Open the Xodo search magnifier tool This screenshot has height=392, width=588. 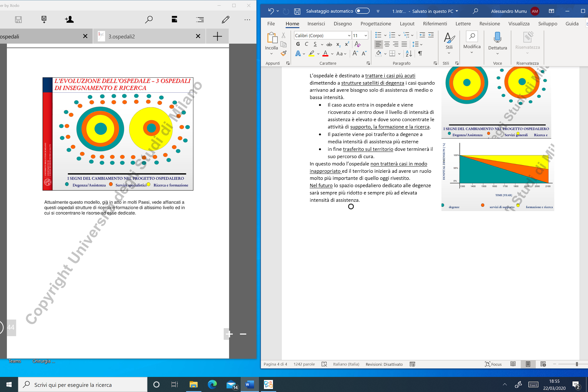click(x=149, y=20)
